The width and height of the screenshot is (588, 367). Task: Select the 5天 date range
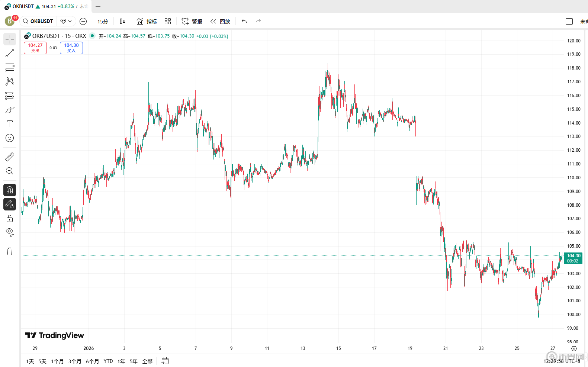(x=42, y=361)
